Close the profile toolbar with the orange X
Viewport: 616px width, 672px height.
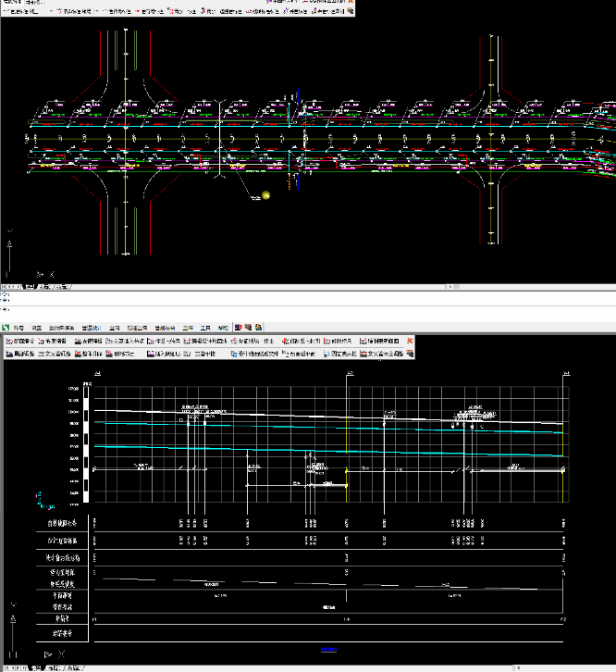(x=410, y=341)
